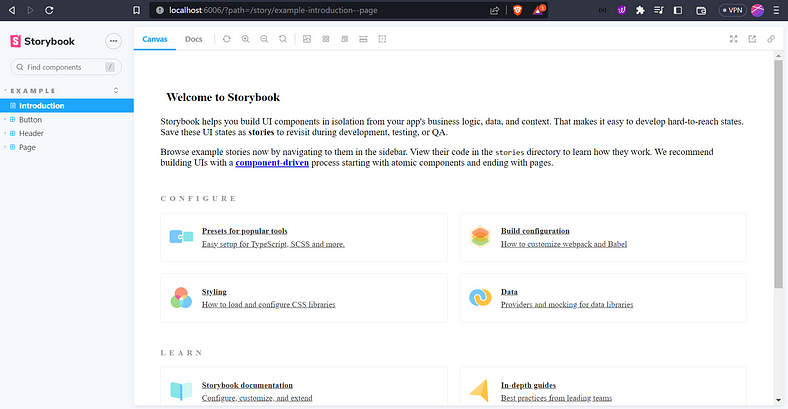Click 'How to load and configure CSS libraries'
788x409 pixels.
(268, 304)
